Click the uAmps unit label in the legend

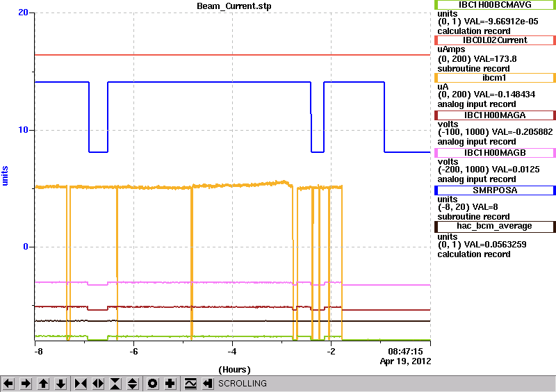point(451,49)
